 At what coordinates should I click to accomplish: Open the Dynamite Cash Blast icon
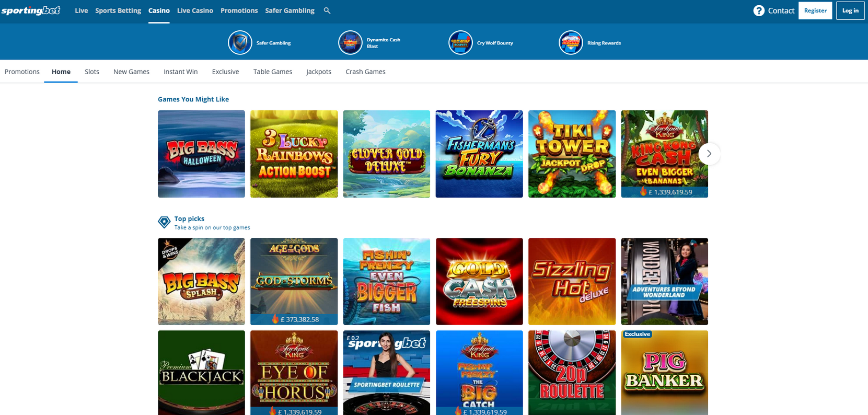[350, 43]
